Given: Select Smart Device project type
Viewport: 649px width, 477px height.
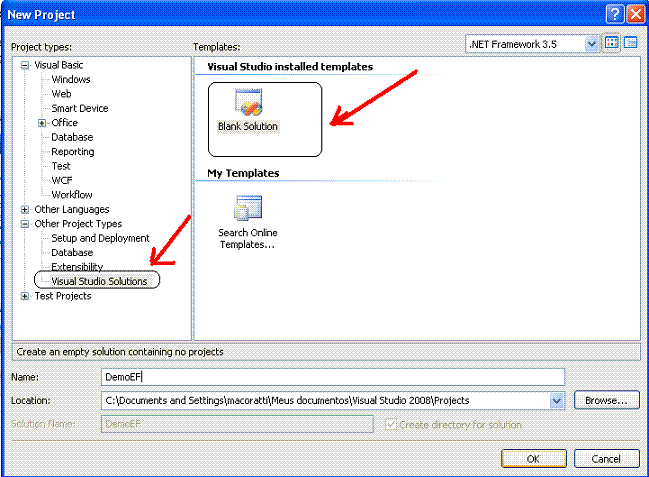Looking at the screenshot, I should pos(80,108).
